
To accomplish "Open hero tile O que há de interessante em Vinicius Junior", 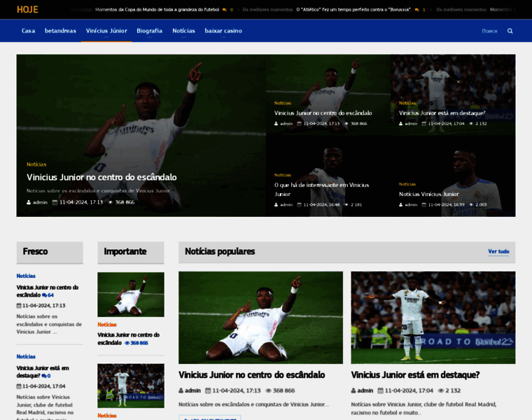I will point(321,189).
